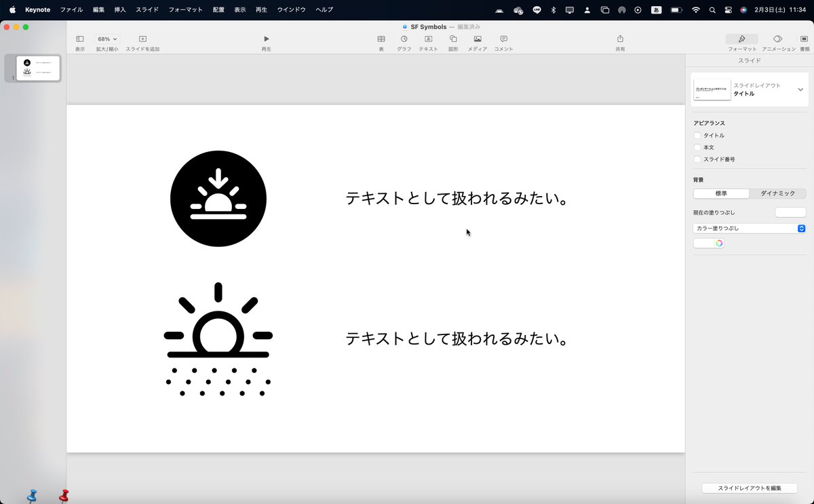814x504 pixels.
Task: Open the ヘルプ menu
Action: pyautogui.click(x=324, y=10)
